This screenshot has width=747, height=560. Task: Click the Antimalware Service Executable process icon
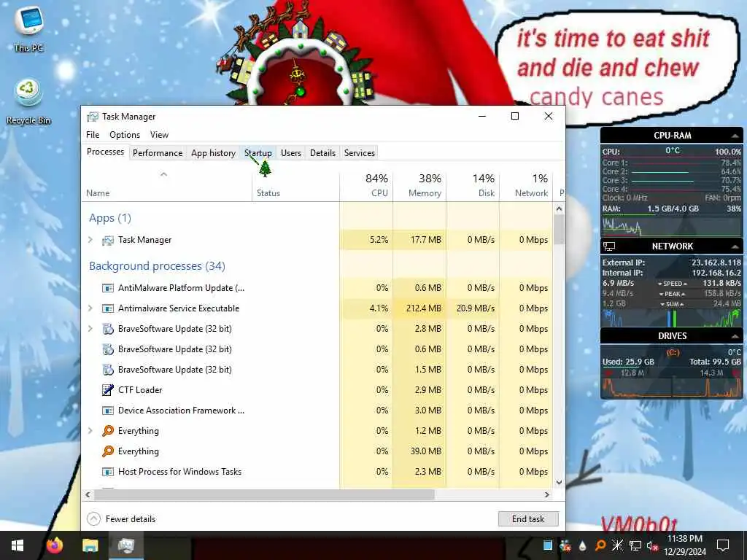click(x=108, y=308)
